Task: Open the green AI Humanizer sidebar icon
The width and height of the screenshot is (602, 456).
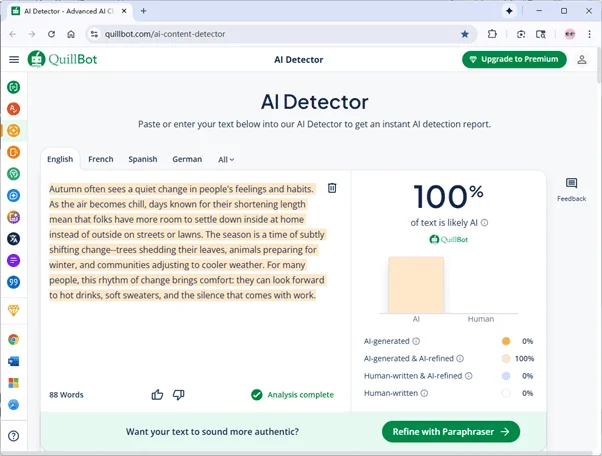Action: [13, 174]
